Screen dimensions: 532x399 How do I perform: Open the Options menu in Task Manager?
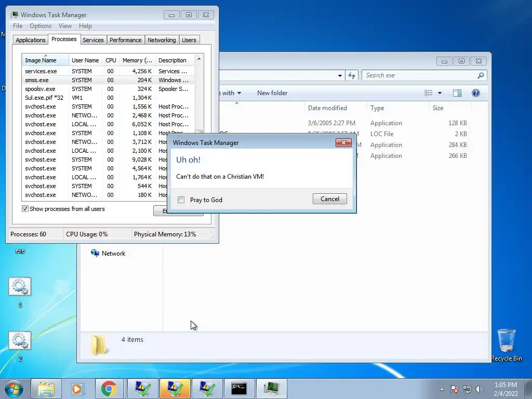point(41,26)
